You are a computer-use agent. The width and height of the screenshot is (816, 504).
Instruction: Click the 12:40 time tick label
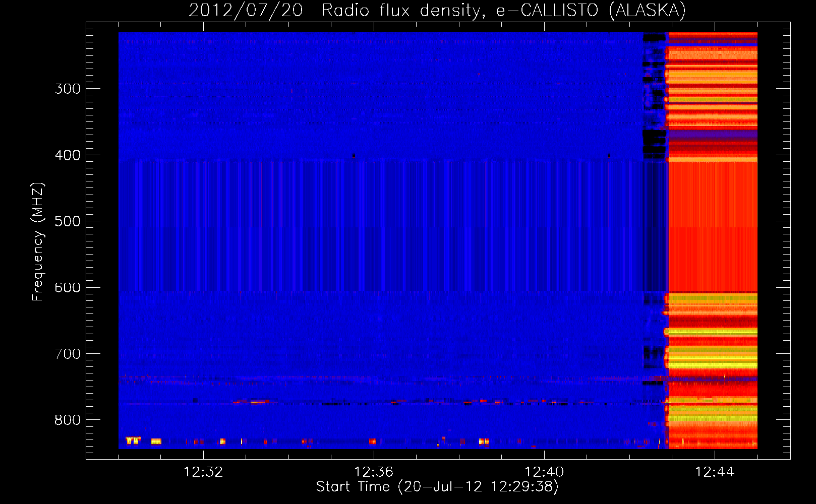pos(544,472)
